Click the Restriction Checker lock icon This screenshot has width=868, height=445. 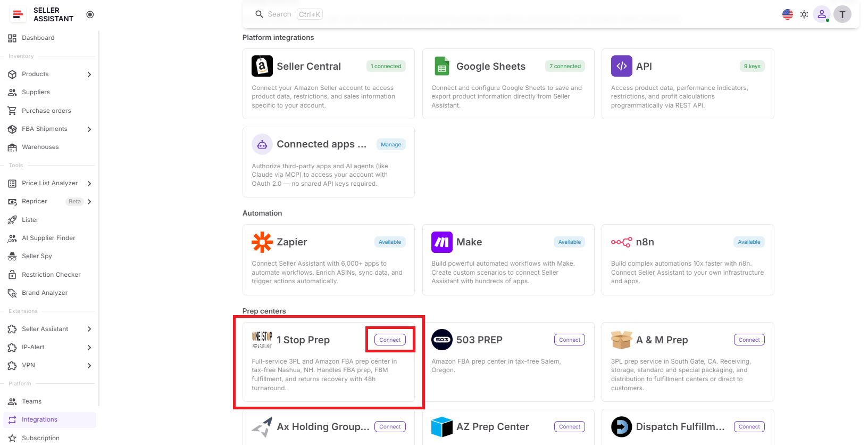(12, 275)
